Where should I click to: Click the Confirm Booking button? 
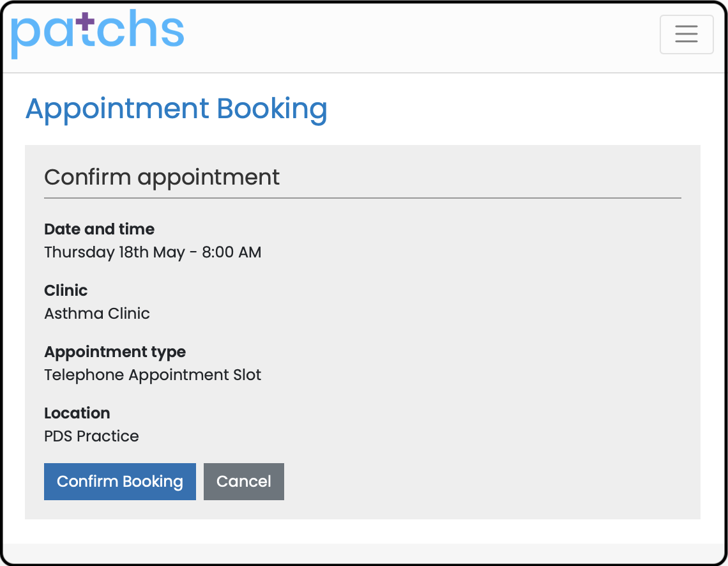coord(120,482)
